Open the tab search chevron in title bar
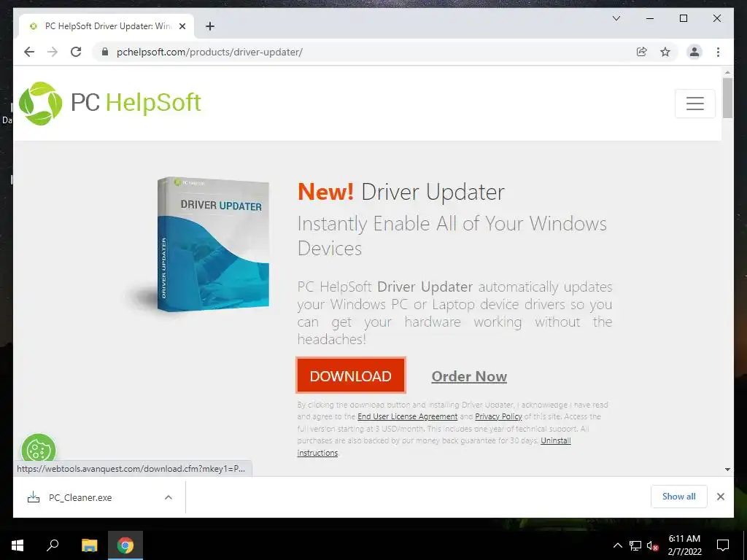The image size is (747, 560). click(616, 18)
